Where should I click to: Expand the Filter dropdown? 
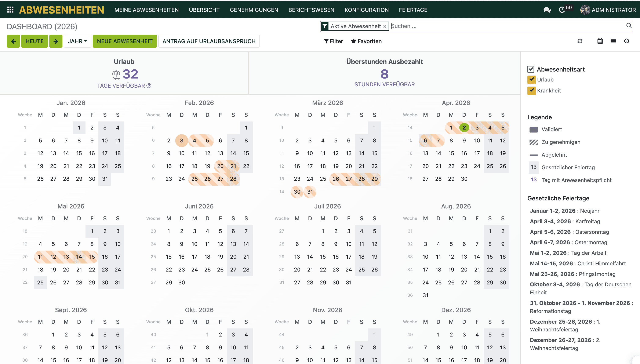click(x=334, y=41)
